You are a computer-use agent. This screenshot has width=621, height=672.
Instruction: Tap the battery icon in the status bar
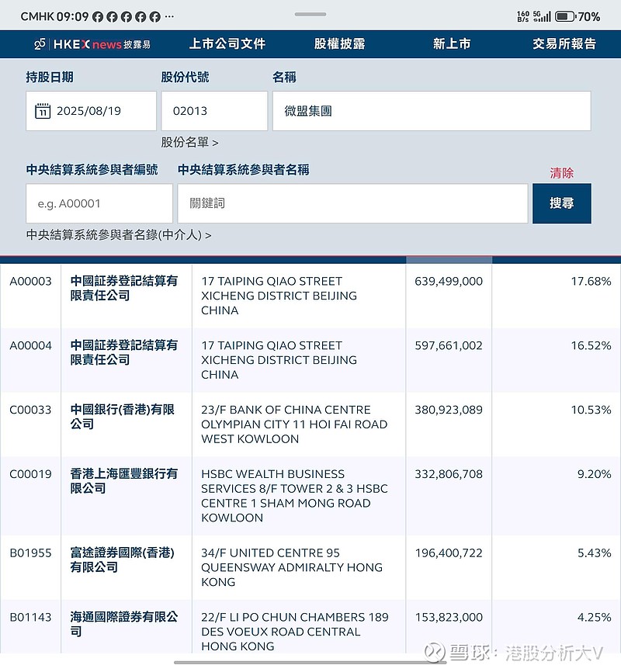coord(565,17)
